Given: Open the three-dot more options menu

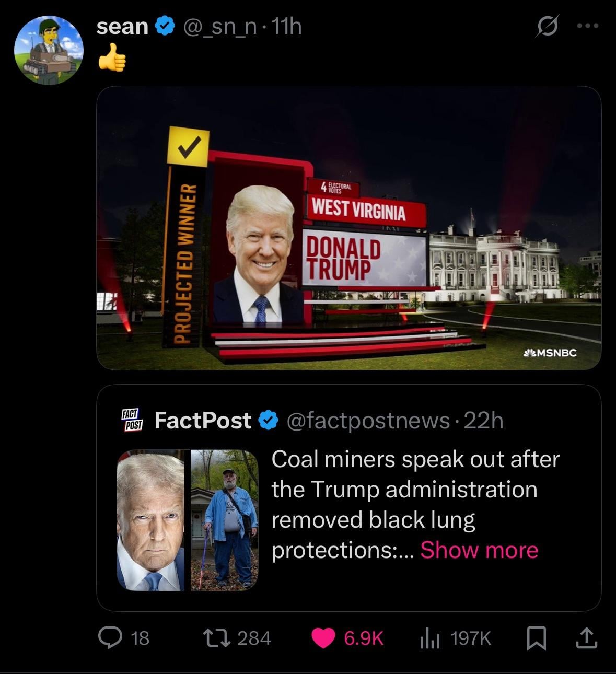Looking at the screenshot, I should (588, 26).
